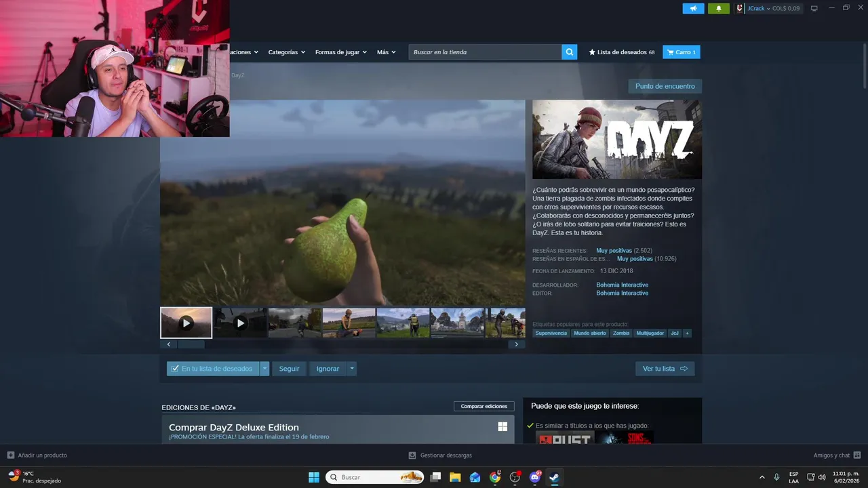Open Categorías dropdown menu
The width and height of the screenshot is (868, 488).
[286, 52]
